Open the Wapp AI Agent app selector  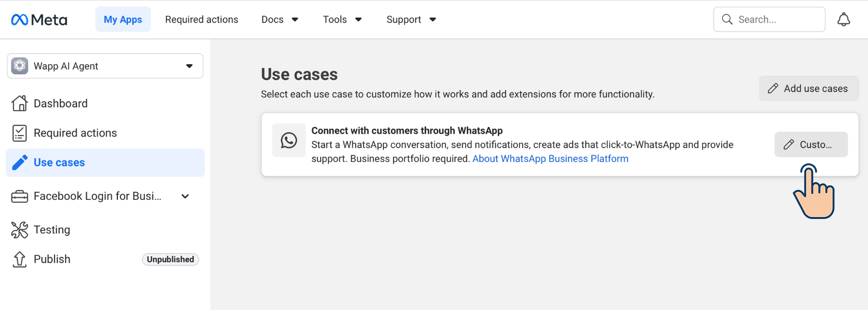(x=105, y=66)
